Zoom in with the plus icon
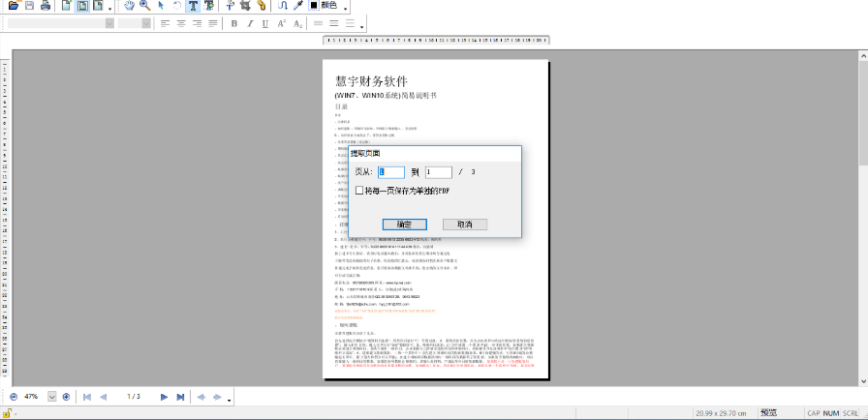The width and height of the screenshot is (868, 420). (x=66, y=397)
